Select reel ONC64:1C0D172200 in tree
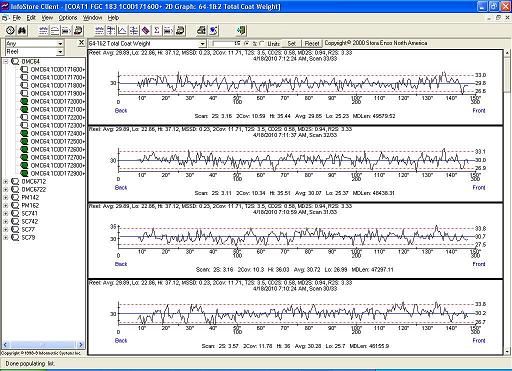Image resolution: width=512 pixels, height=371 pixels. tap(57, 117)
